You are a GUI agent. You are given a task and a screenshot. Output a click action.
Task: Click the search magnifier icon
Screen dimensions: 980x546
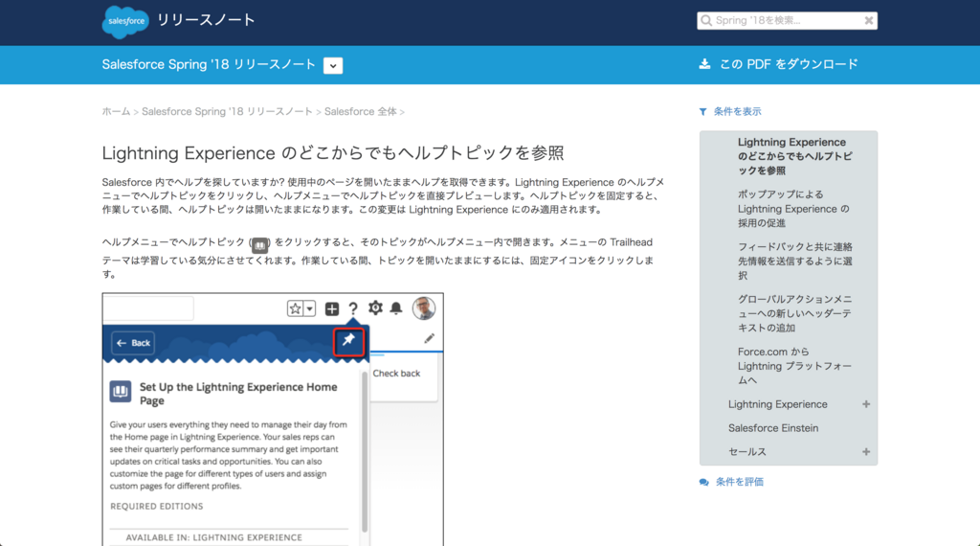click(x=706, y=21)
